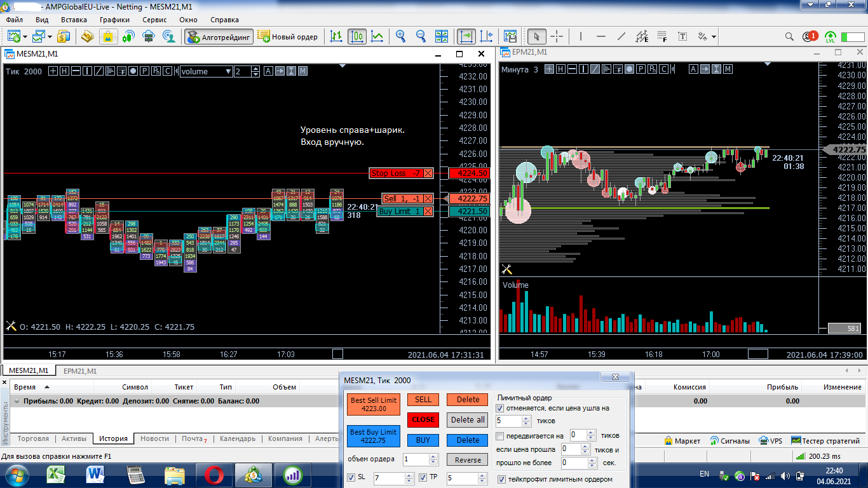The width and height of the screenshot is (868, 488).
Task: Switch chart to bar chart mode
Action: (336, 37)
